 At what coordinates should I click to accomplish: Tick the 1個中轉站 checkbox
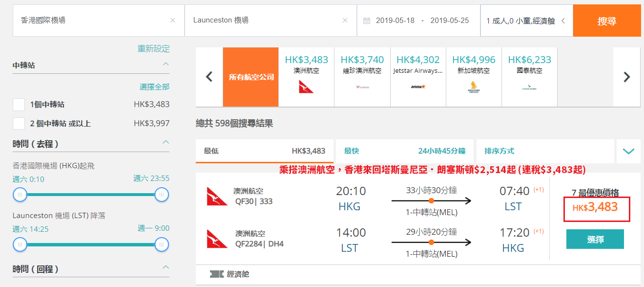[x=19, y=104]
